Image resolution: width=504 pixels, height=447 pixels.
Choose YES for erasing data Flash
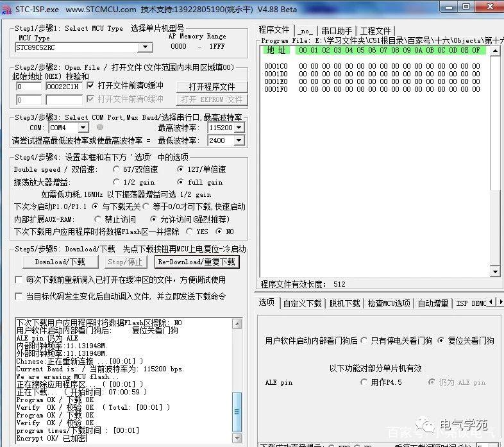[x=189, y=232]
